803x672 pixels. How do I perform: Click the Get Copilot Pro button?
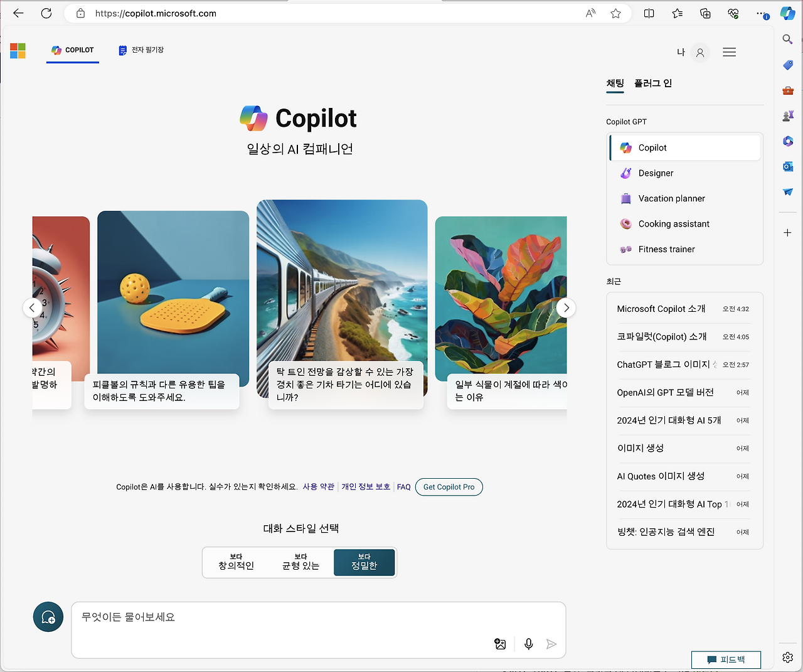tap(449, 487)
